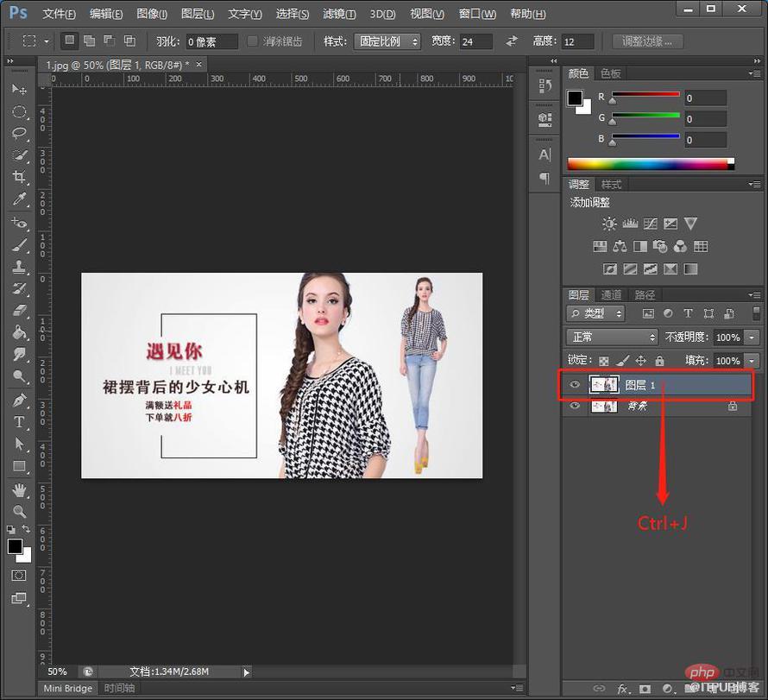The height and width of the screenshot is (700, 768).
Task: Choose the Eyedropper tool
Action: [19, 199]
